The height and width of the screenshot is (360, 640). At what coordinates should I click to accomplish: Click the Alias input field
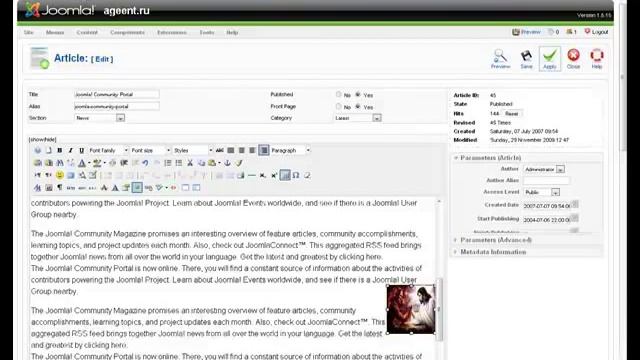(116, 107)
